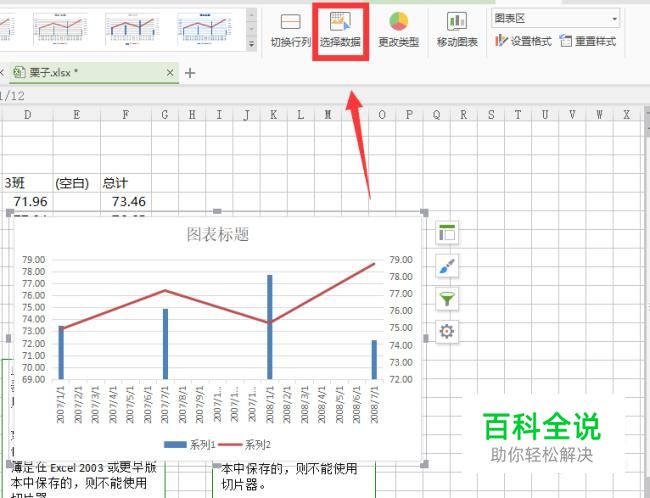Select column D header
The image size is (650, 498).
pyautogui.click(x=27, y=115)
